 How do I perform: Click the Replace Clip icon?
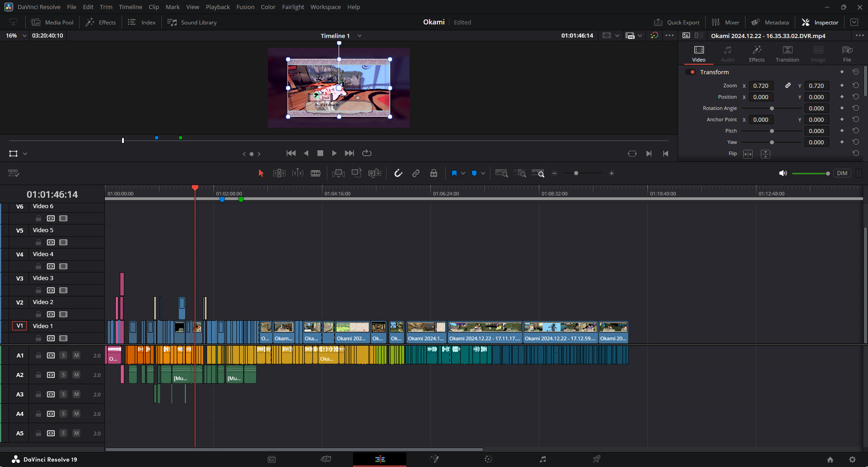point(375,173)
